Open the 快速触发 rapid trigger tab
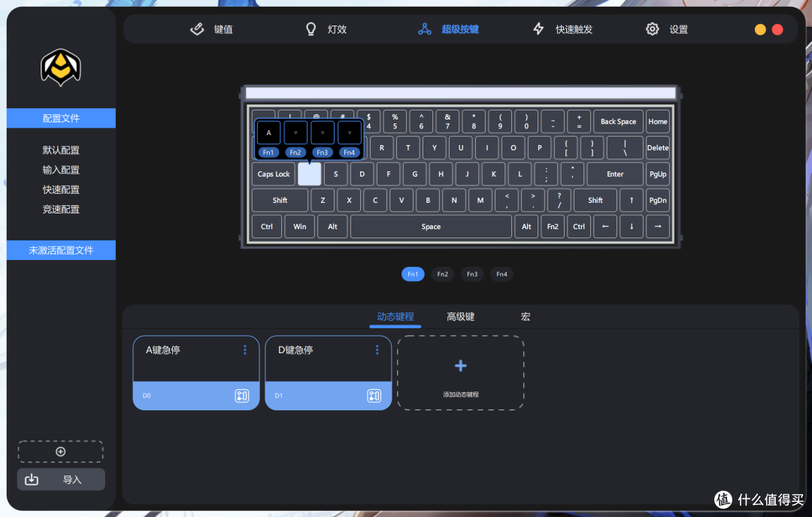 pos(563,29)
